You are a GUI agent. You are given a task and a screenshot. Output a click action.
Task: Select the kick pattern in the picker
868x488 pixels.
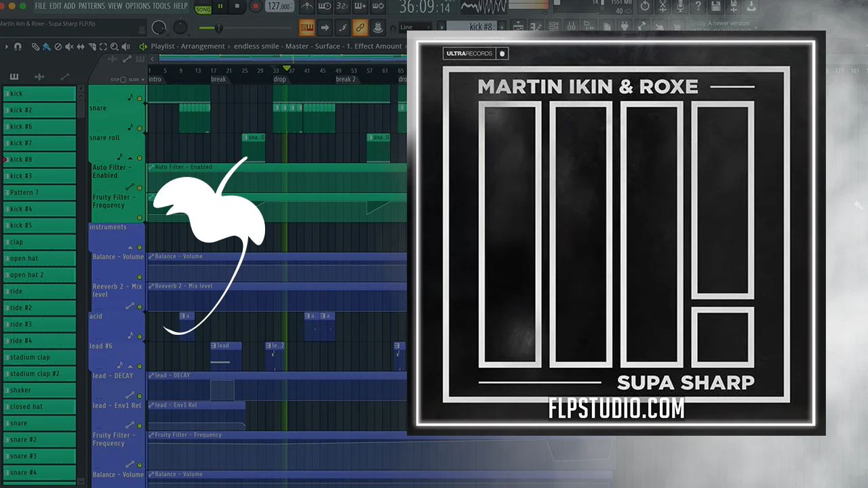pos(39,94)
